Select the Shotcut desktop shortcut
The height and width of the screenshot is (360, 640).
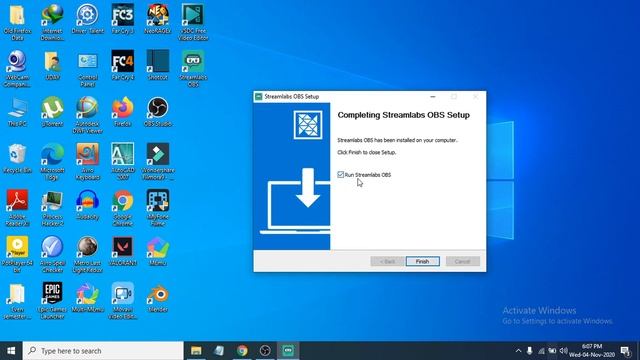158,65
